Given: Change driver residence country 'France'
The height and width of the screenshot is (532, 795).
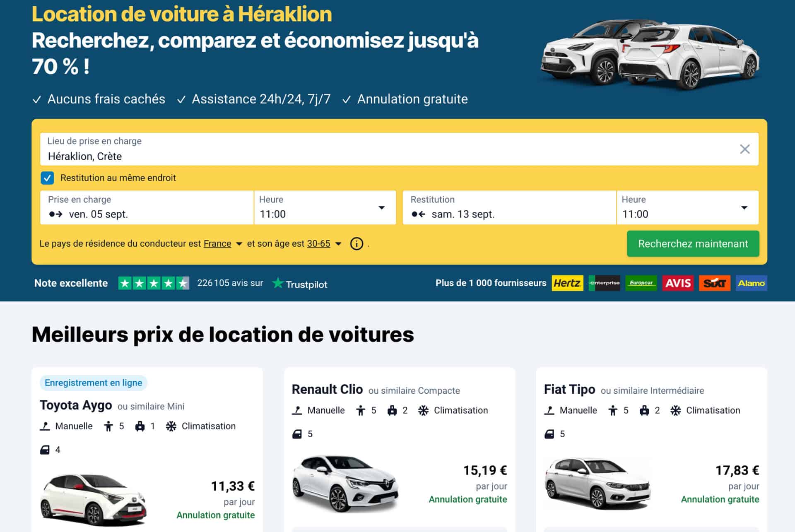Looking at the screenshot, I should 217,244.
